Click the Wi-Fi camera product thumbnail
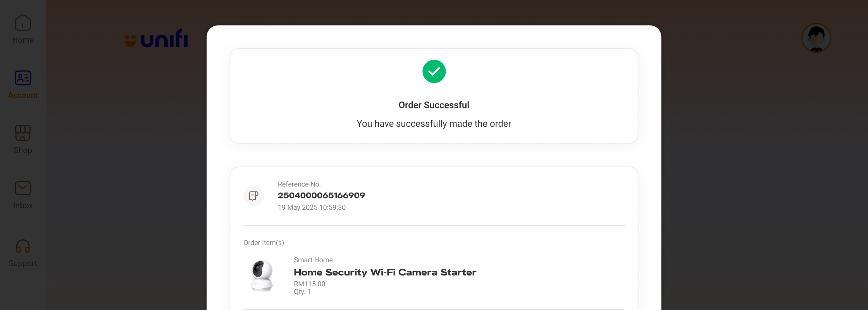 (262, 276)
